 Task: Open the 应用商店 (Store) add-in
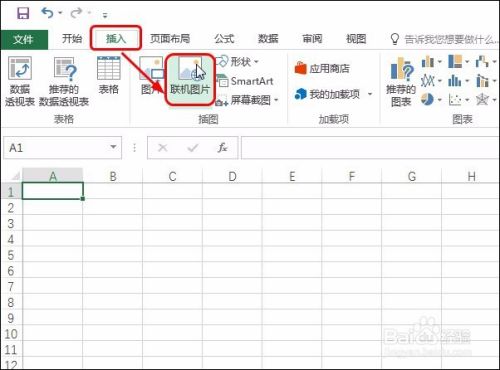(322, 68)
